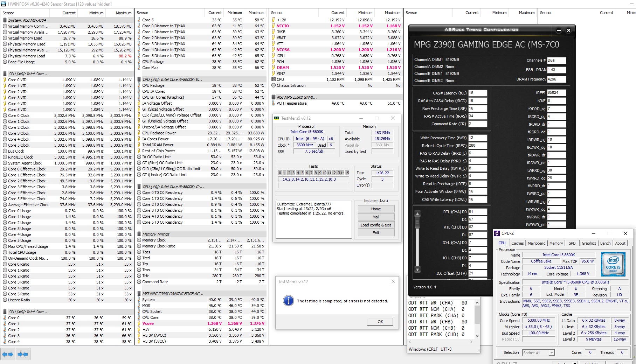This screenshot has width=636, height=364.
Task: Click the CPU-Z title bar icon
Action: click(497, 233)
